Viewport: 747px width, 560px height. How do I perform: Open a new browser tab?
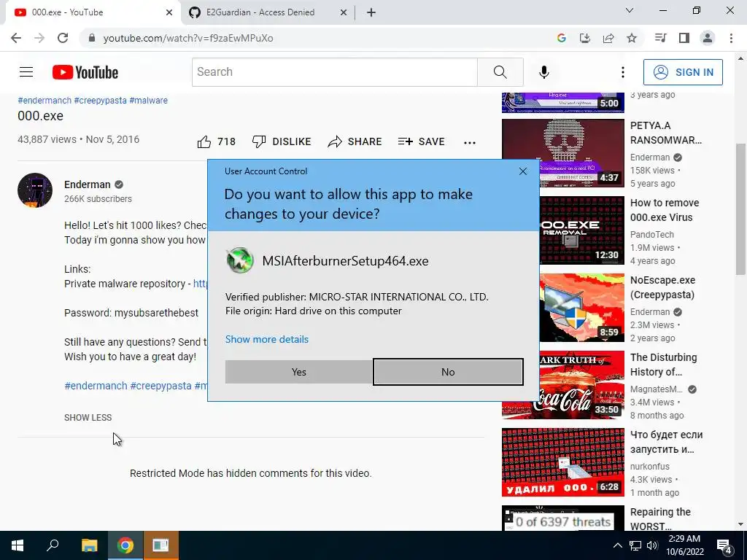(x=371, y=12)
